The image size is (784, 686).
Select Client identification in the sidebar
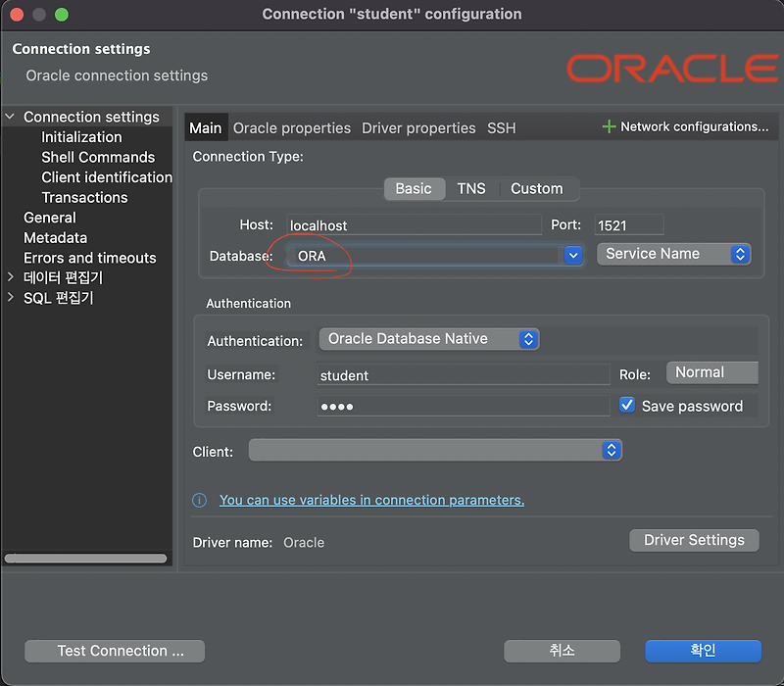tap(107, 177)
